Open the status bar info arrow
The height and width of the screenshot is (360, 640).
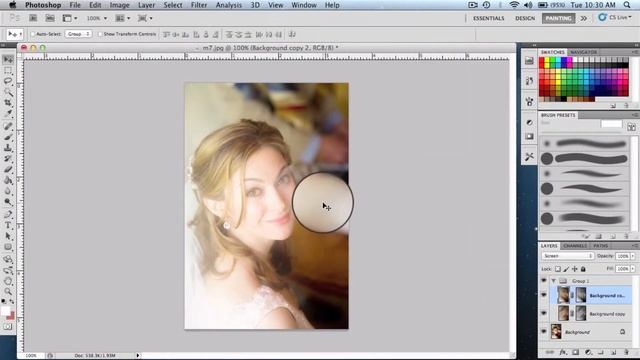click(138, 356)
